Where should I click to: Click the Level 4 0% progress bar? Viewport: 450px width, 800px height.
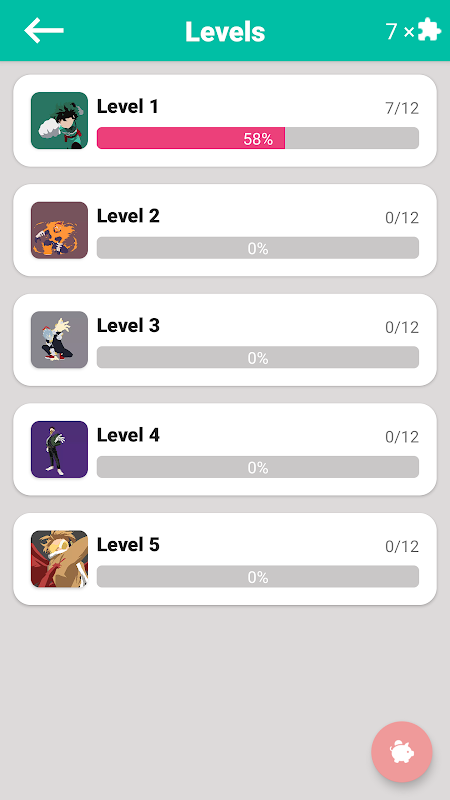click(x=258, y=467)
